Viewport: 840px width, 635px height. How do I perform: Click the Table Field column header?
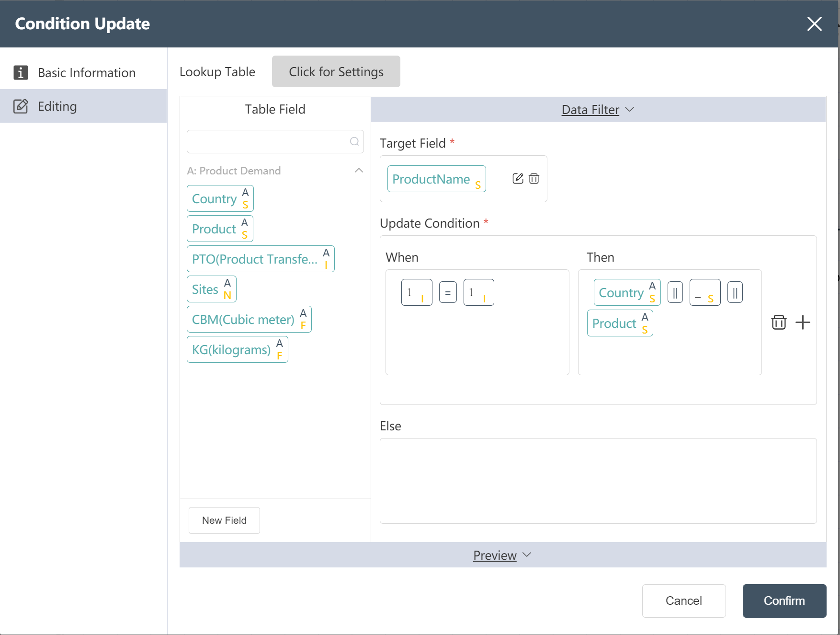[x=275, y=109]
